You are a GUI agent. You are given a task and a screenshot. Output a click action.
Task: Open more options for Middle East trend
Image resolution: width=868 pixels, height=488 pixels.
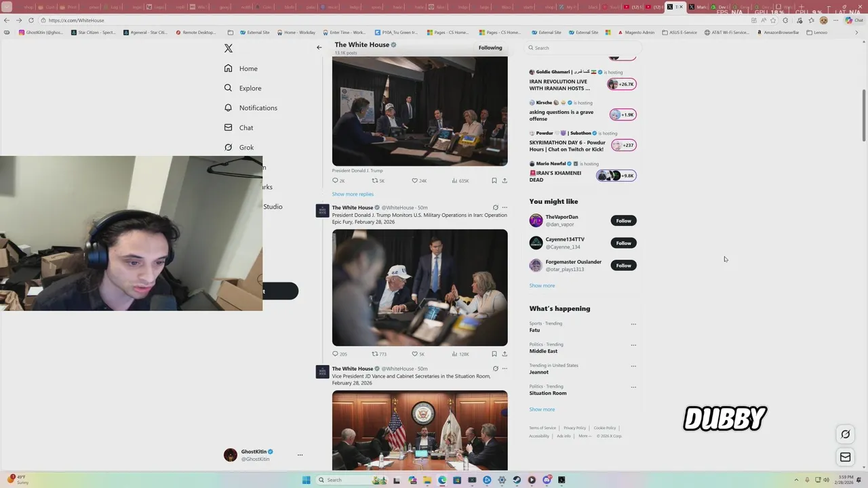tap(633, 345)
